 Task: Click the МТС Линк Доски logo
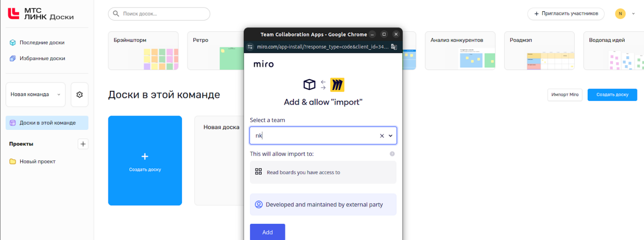[x=41, y=13]
